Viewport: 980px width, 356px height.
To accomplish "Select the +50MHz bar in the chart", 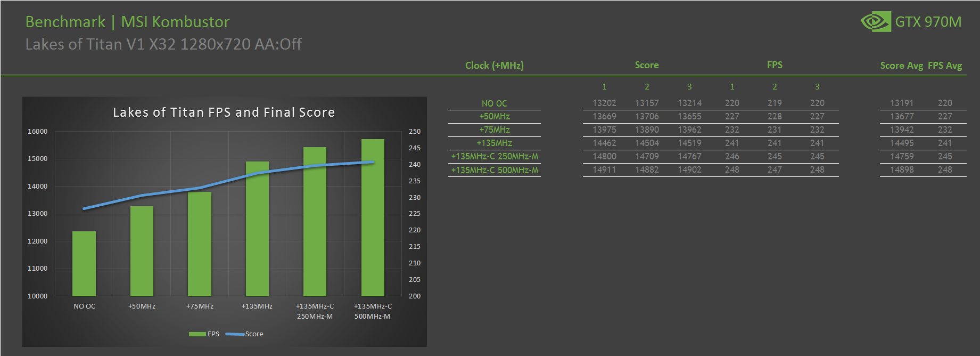I will 142,251.
